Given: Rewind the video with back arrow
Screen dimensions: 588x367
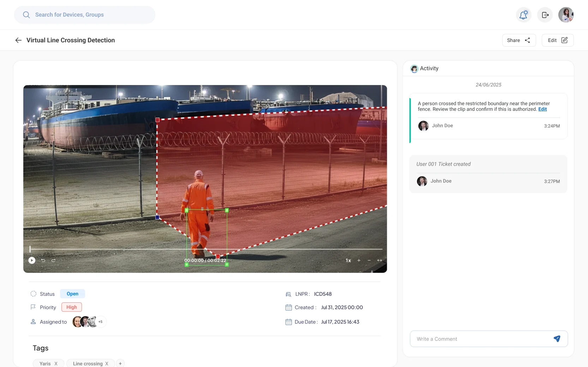Looking at the screenshot, I should pos(43,260).
